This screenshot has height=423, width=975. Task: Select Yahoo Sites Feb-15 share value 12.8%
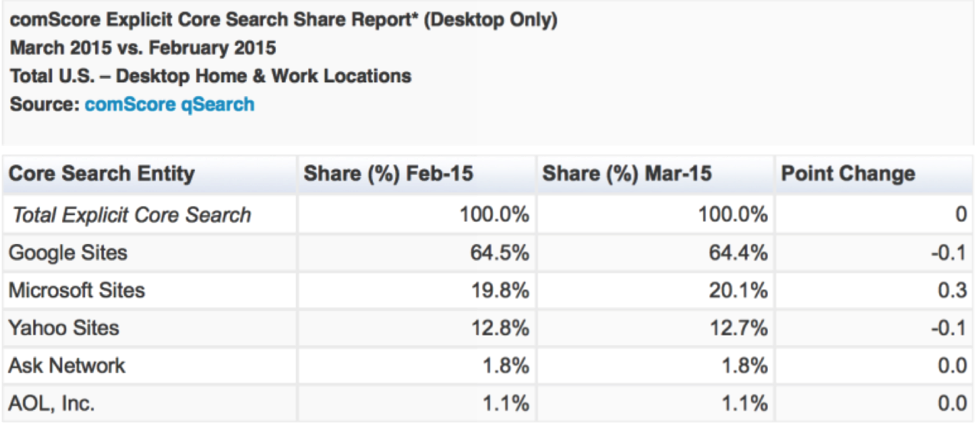coord(499,328)
